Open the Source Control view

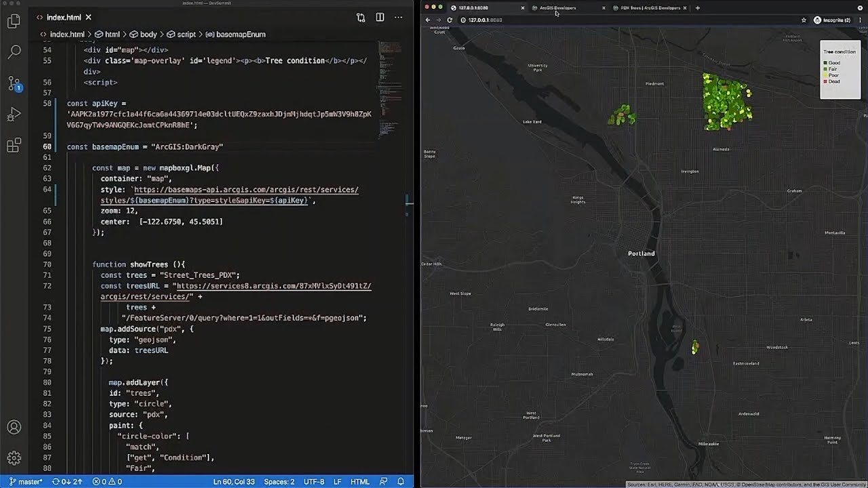tap(14, 83)
